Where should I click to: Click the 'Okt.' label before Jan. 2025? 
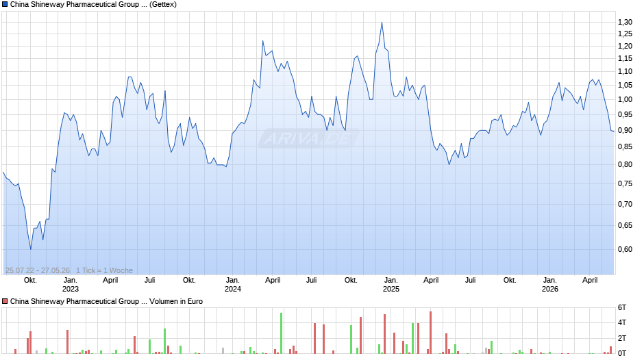[351, 281]
